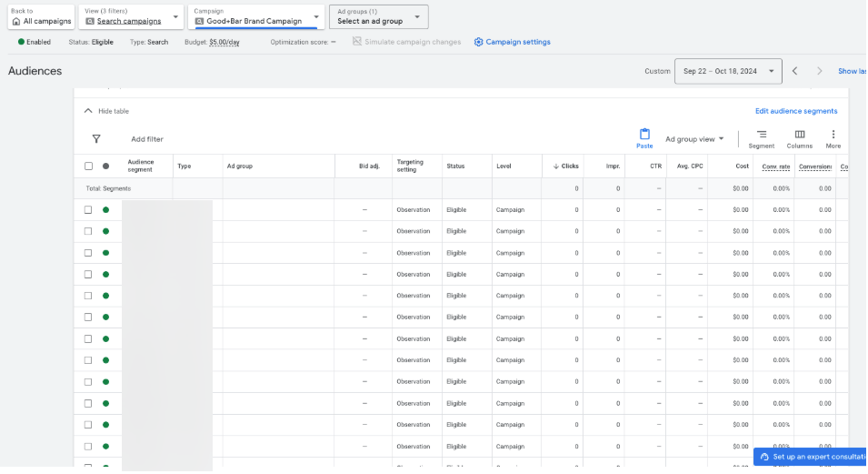Open the Good+Bar Brand Campaign dropdown
This screenshot has width=868, height=474.
click(x=255, y=16)
